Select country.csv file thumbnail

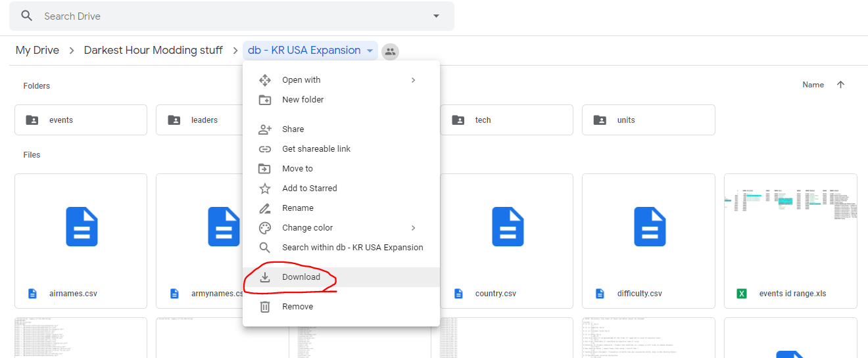[506, 227]
